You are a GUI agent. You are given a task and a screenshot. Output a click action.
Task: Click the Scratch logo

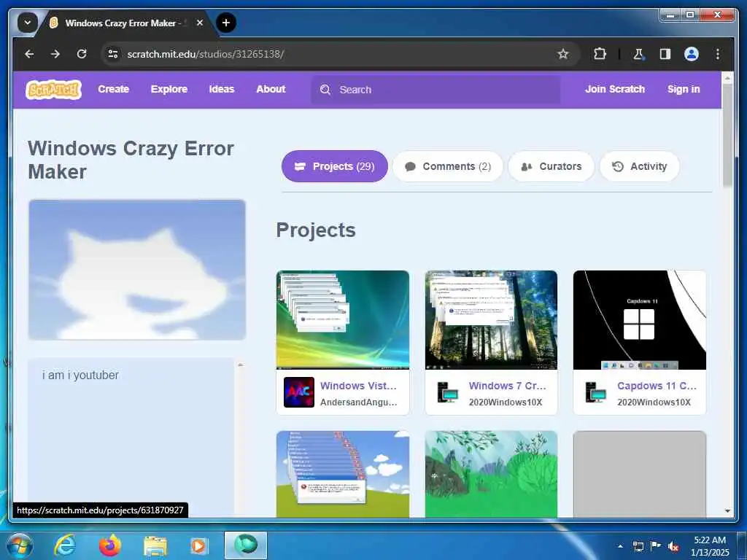[x=53, y=89]
